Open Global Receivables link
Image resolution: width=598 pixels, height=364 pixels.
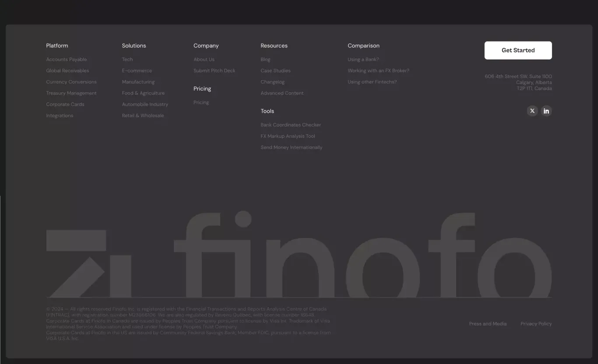[67, 71]
